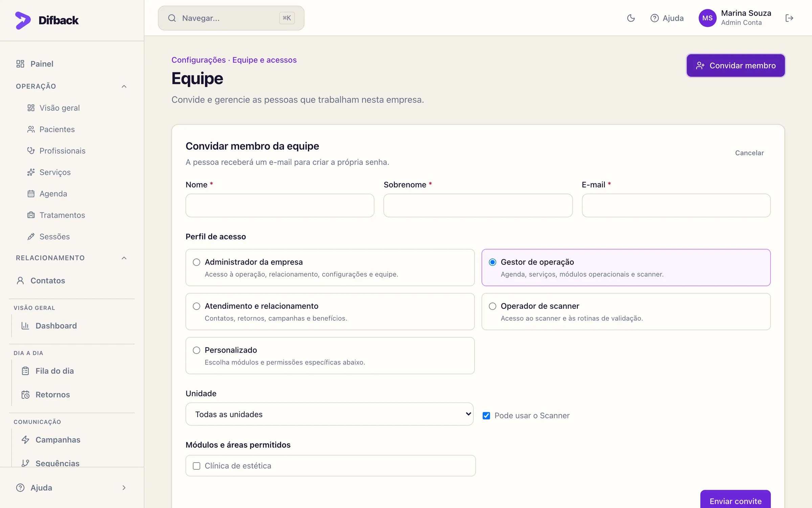Viewport: 812px width, 508px height.
Task: Click the MS user avatar
Action: 707,18
